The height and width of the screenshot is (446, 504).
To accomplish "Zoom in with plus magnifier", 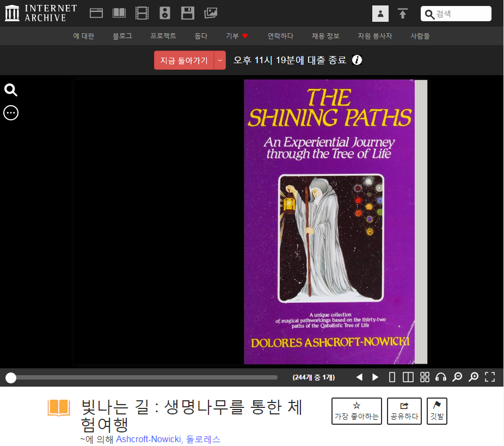I will tap(474, 377).
